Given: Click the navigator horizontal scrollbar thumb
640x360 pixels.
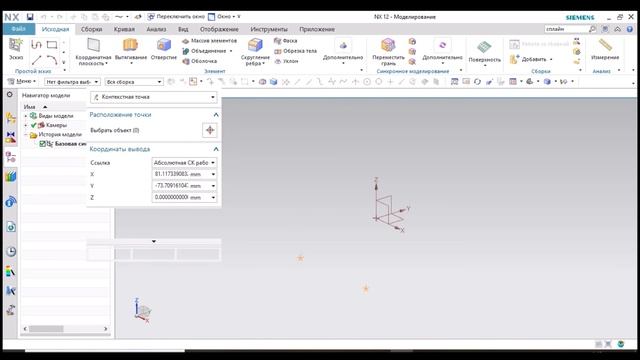Looking at the screenshot, I should pyautogui.click(x=46, y=329).
